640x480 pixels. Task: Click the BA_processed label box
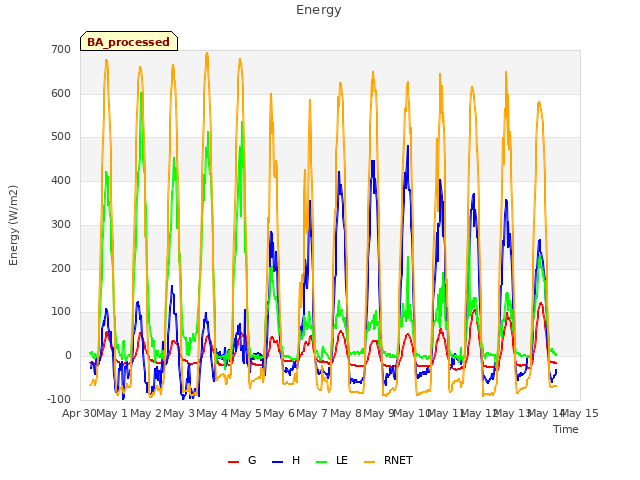click(129, 41)
